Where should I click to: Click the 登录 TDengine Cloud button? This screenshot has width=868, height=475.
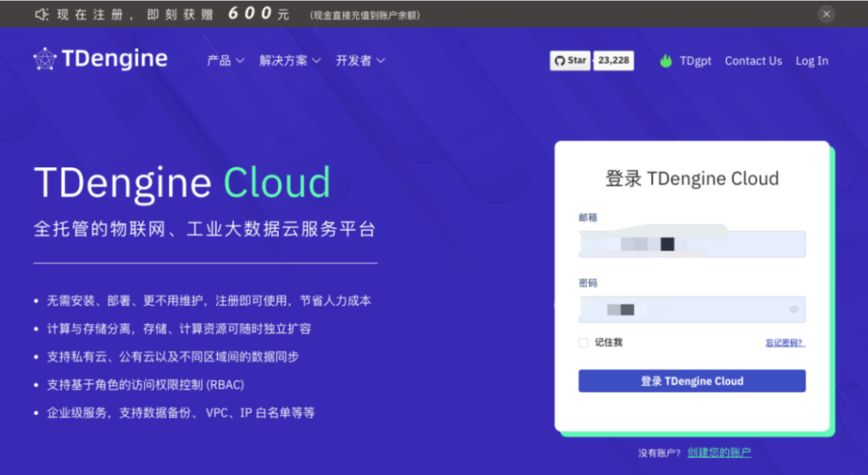click(692, 381)
